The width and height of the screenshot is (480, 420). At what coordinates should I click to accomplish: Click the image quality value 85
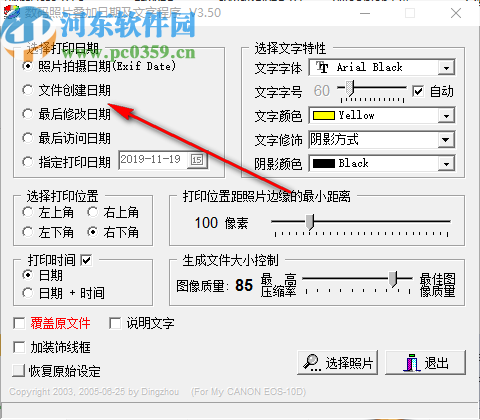(244, 285)
